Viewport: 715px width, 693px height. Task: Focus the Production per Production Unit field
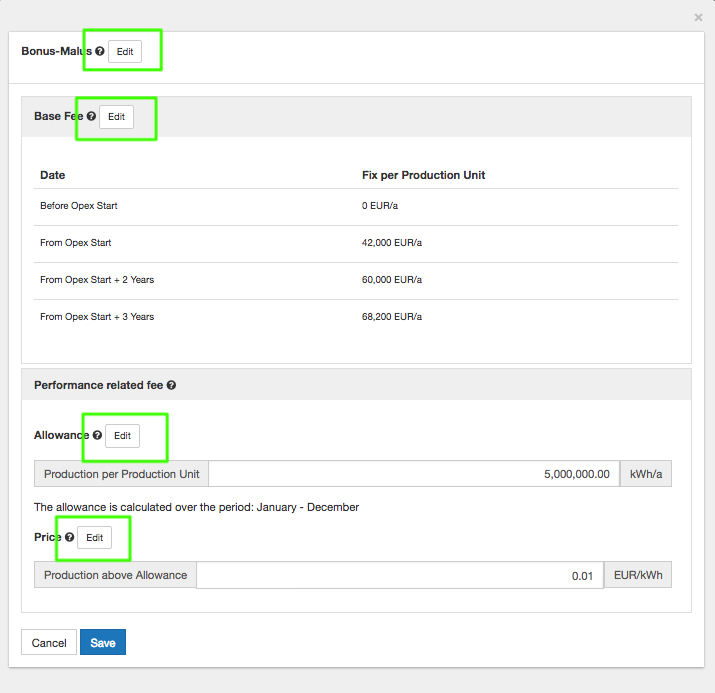point(414,474)
